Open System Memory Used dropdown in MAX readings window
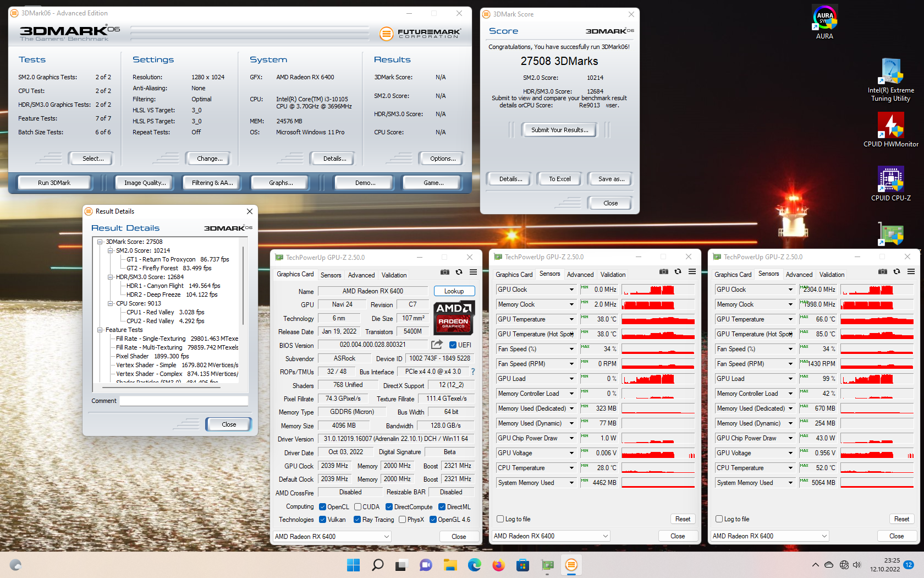 (x=790, y=483)
